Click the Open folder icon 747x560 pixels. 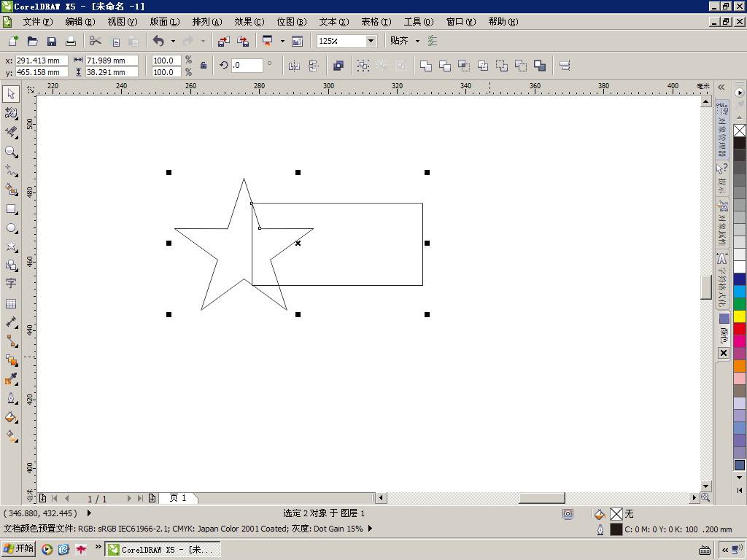[32, 41]
